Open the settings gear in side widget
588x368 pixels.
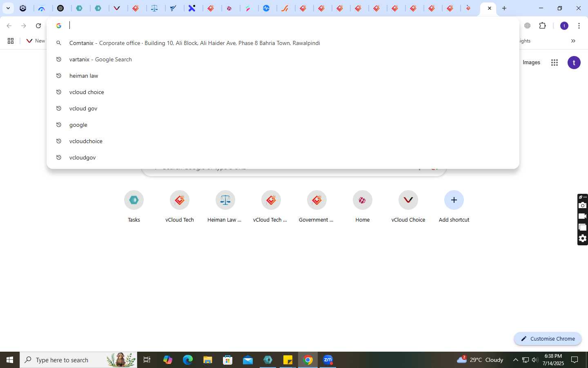click(x=583, y=238)
